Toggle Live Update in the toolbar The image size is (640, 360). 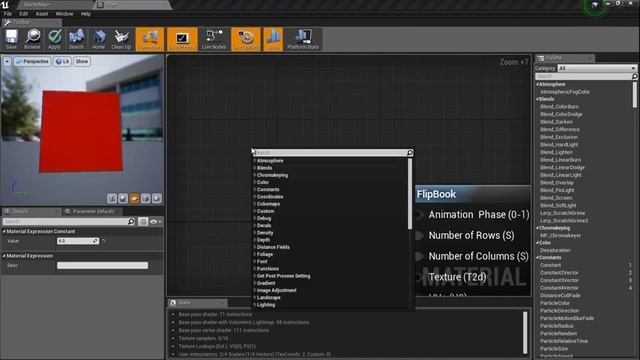(245, 39)
